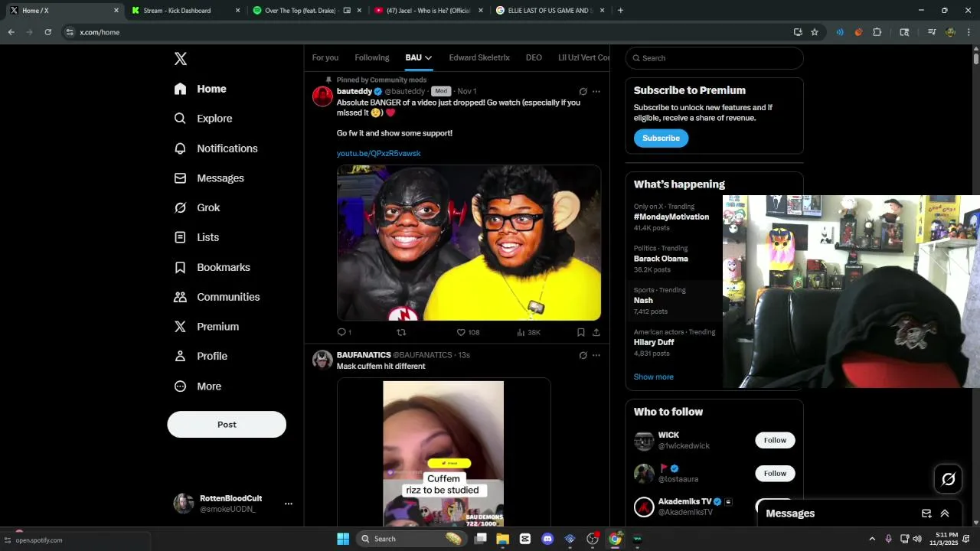Play the Cuffem BAUFANATICS video

pos(443,453)
